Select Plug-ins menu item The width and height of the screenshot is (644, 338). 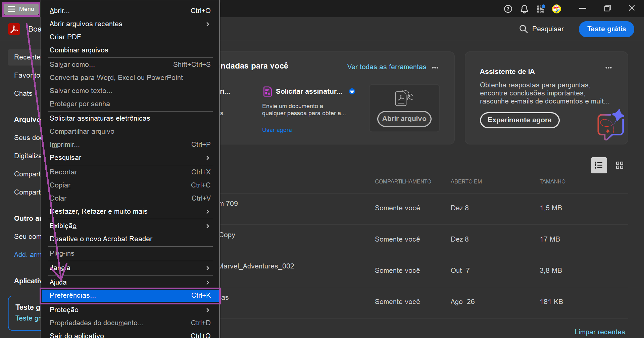[x=130, y=253]
